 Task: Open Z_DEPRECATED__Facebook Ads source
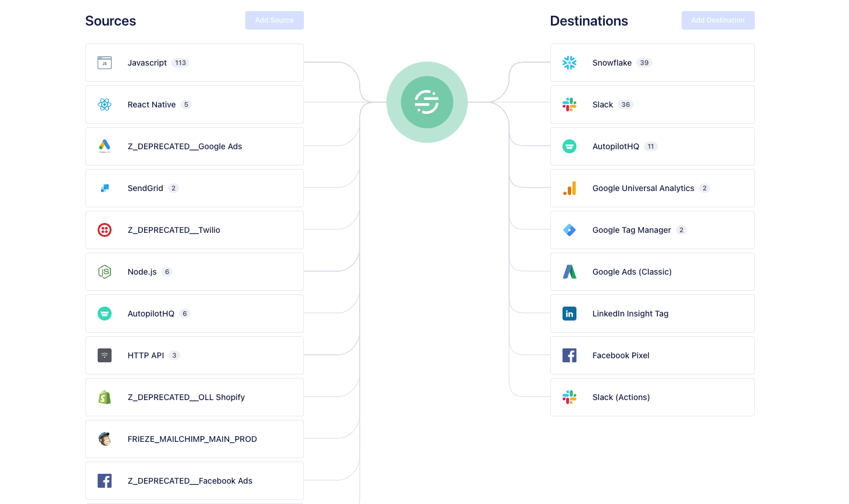[195, 481]
